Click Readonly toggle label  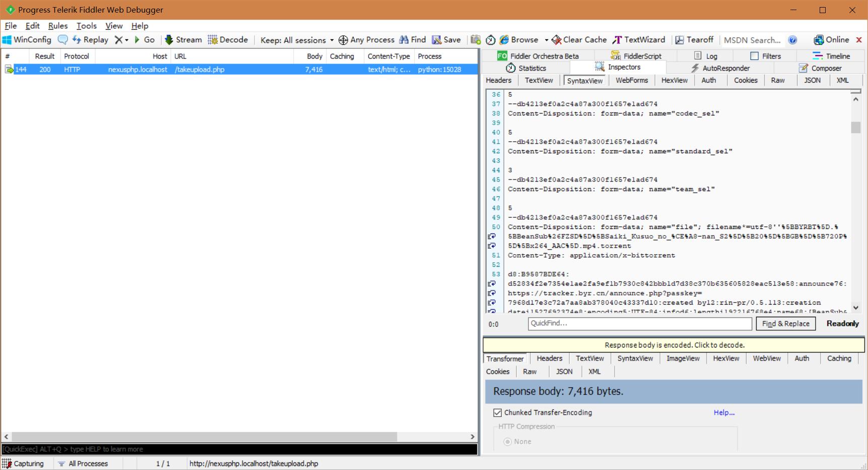pos(842,324)
